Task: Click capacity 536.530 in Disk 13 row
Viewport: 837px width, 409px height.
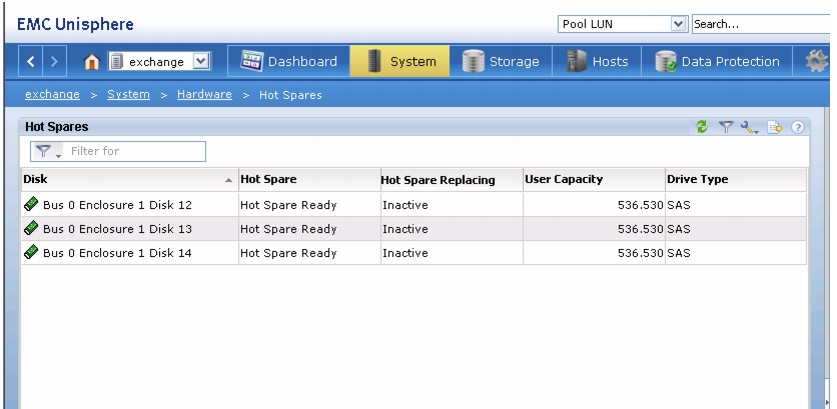Action: 641,229
